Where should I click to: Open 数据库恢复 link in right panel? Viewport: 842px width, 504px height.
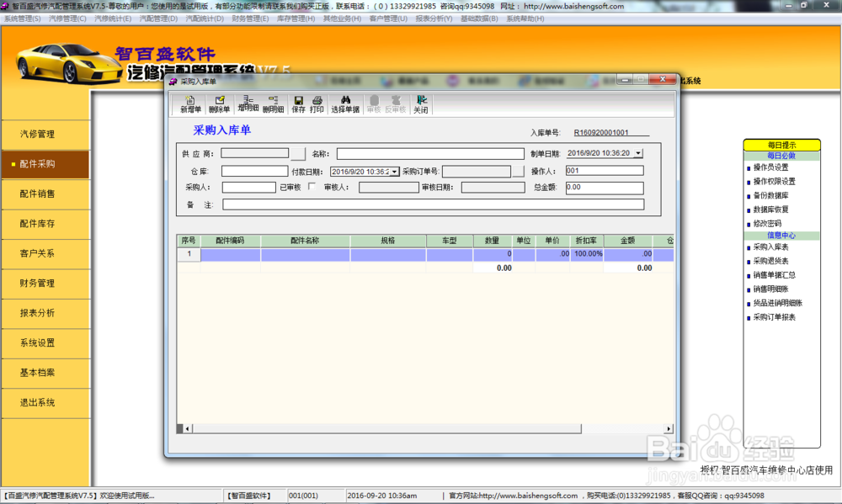(x=770, y=210)
